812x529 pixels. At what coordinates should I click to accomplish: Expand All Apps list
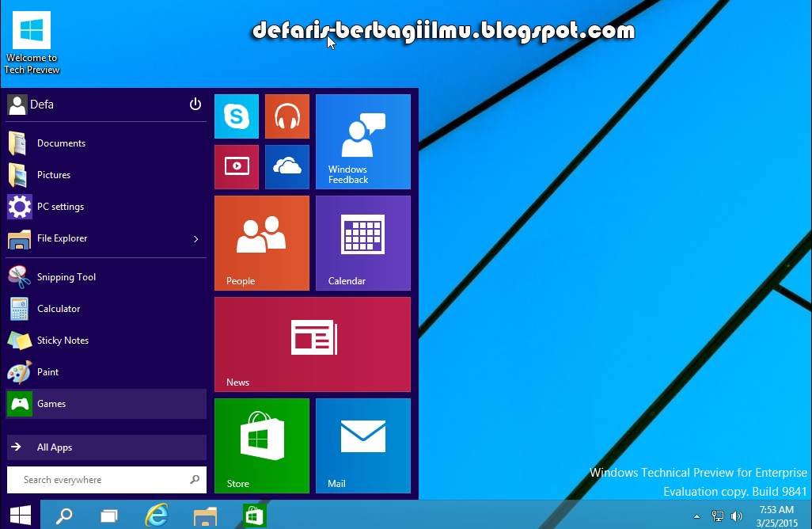106,447
